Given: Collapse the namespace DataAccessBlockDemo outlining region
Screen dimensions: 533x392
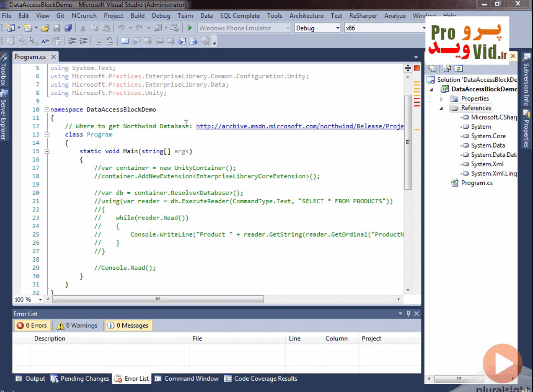Looking at the screenshot, I should click(x=47, y=110).
